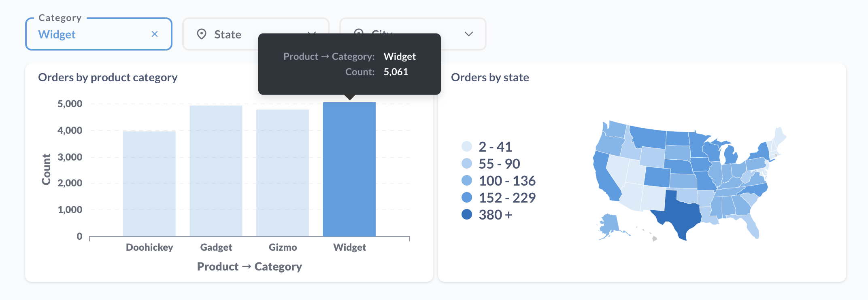Open the Orders by product category title
The image size is (868, 300).
coord(108,77)
